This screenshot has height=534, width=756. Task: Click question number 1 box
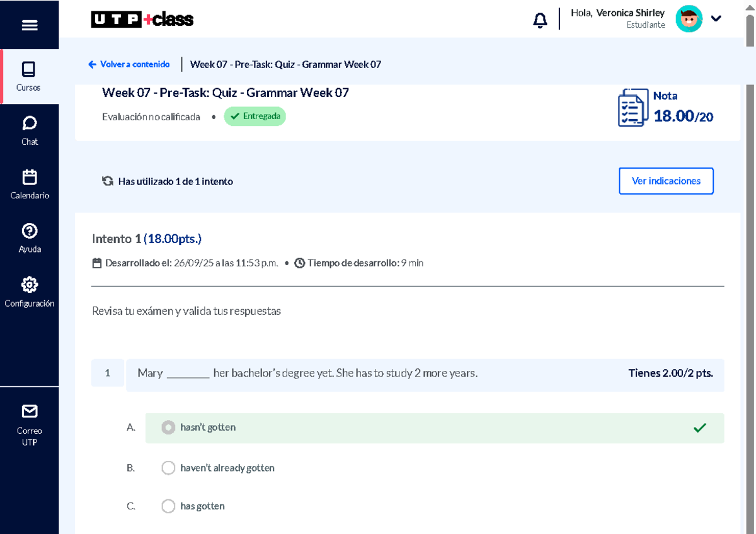click(108, 373)
